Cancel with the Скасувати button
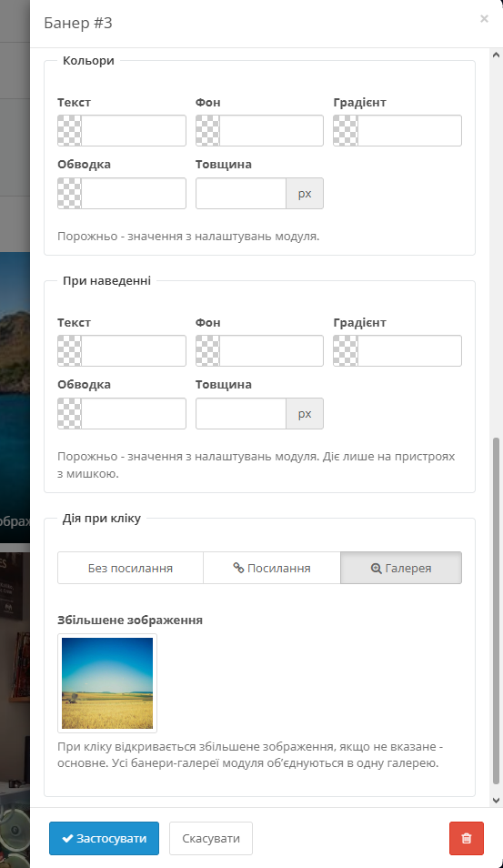503x868 pixels. click(x=211, y=838)
